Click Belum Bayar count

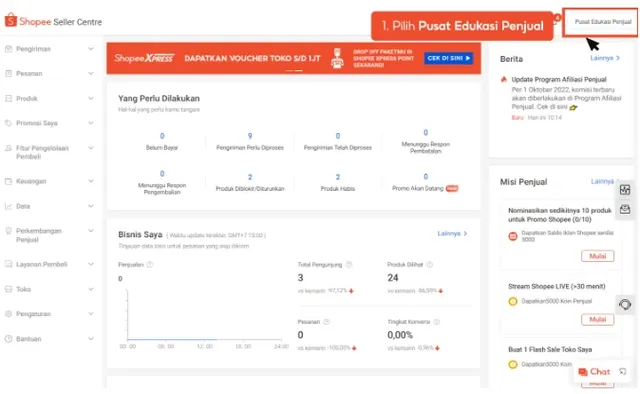point(162,136)
